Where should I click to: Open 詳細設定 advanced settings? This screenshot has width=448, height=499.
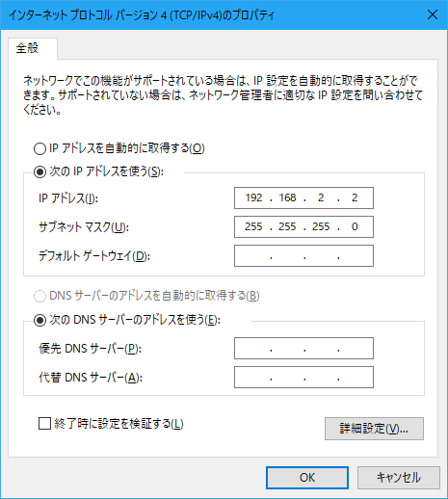(x=374, y=429)
